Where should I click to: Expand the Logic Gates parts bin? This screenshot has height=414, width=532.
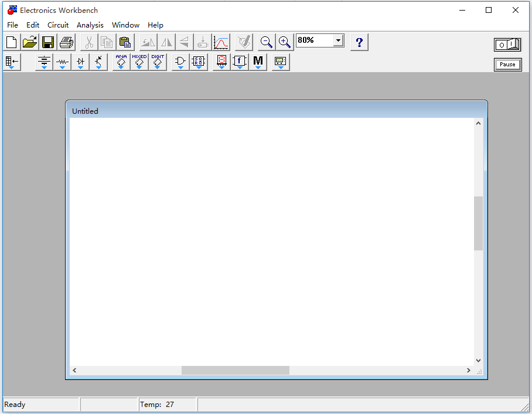(180, 62)
